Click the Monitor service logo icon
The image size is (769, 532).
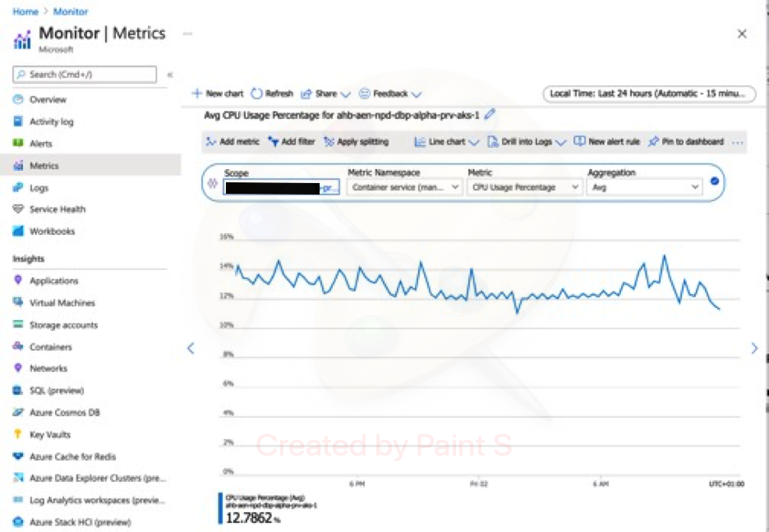22,39
